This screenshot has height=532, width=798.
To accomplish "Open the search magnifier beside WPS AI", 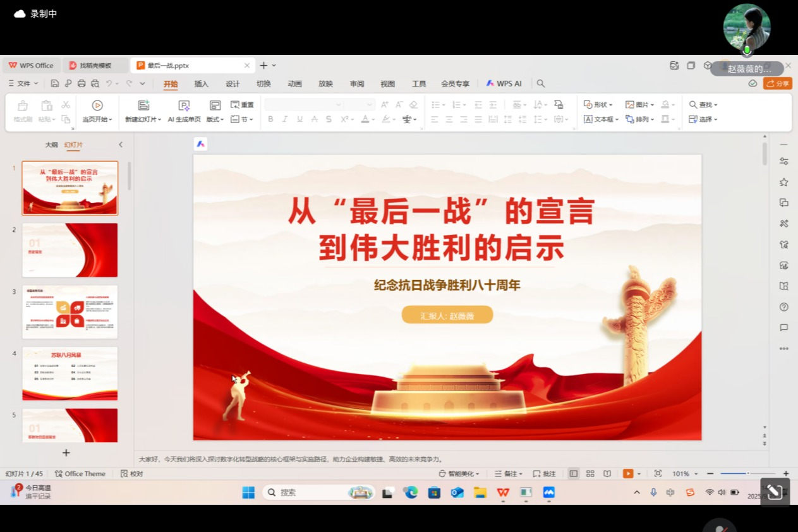I will click(541, 83).
